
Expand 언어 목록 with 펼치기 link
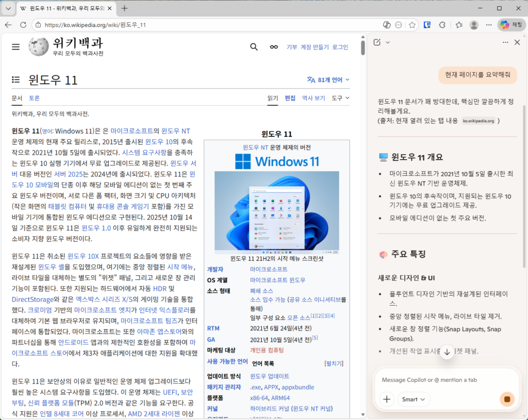(334, 363)
